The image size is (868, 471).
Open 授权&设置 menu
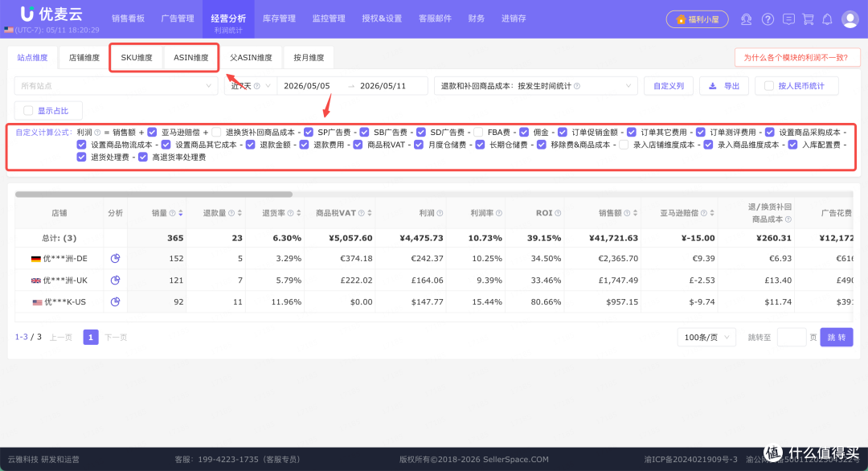click(382, 18)
